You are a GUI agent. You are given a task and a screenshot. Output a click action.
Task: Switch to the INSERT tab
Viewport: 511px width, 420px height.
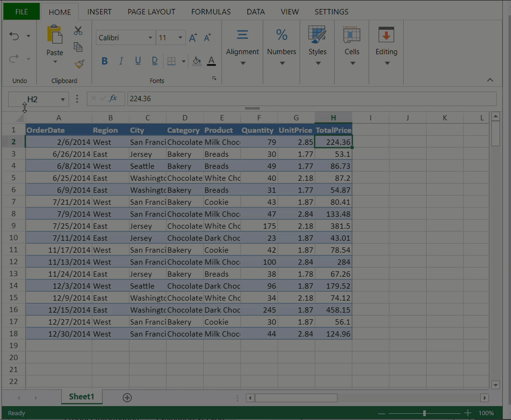point(99,12)
